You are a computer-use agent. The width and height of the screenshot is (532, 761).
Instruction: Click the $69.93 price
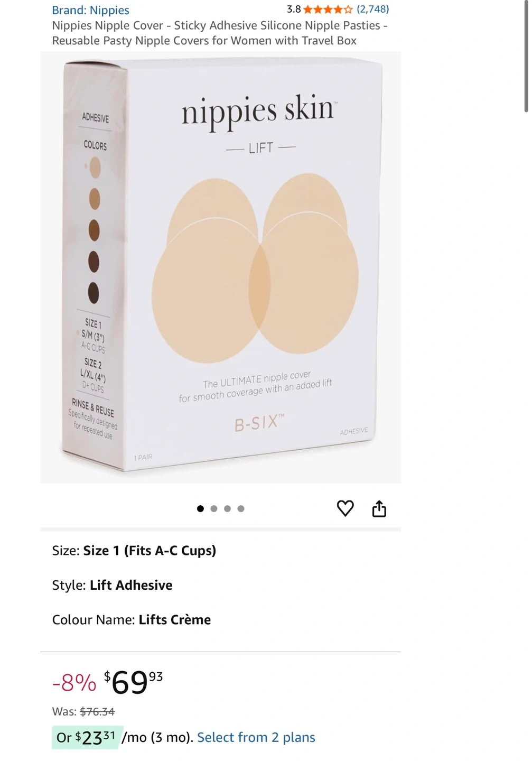coord(134,682)
